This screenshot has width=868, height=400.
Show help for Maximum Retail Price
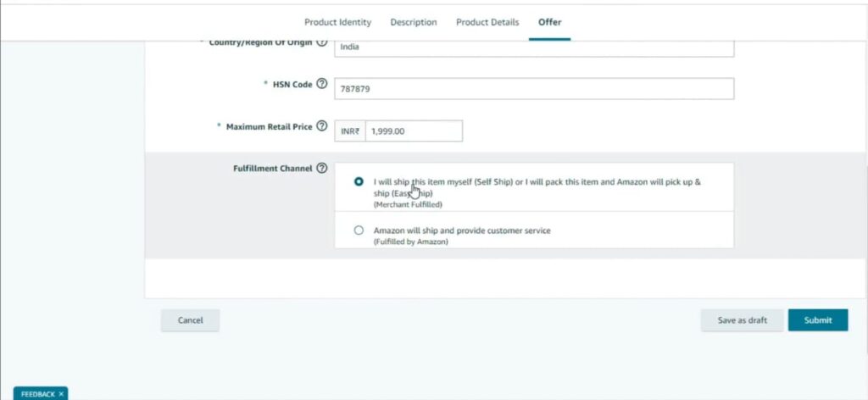322,126
